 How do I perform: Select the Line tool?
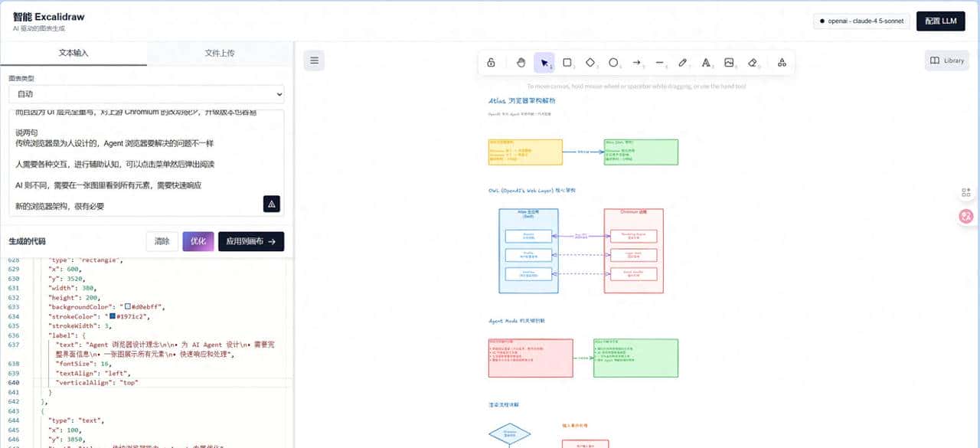click(660, 63)
